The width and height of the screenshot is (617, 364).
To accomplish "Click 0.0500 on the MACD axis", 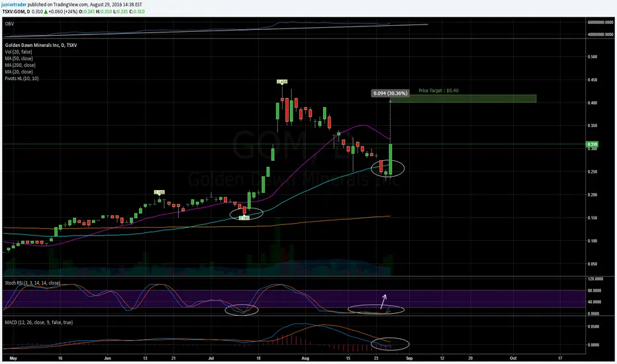I will click(594, 327).
